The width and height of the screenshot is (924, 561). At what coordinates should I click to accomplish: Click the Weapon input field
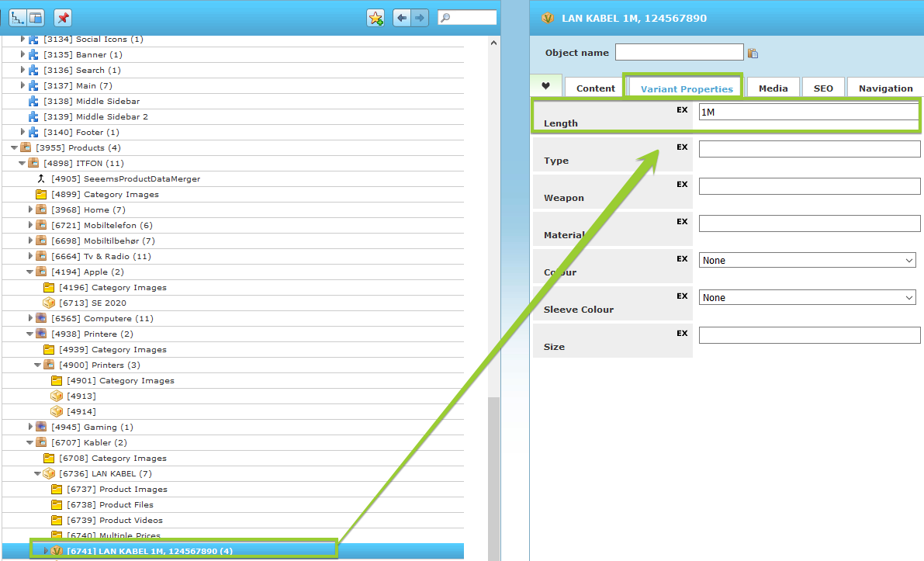click(810, 186)
